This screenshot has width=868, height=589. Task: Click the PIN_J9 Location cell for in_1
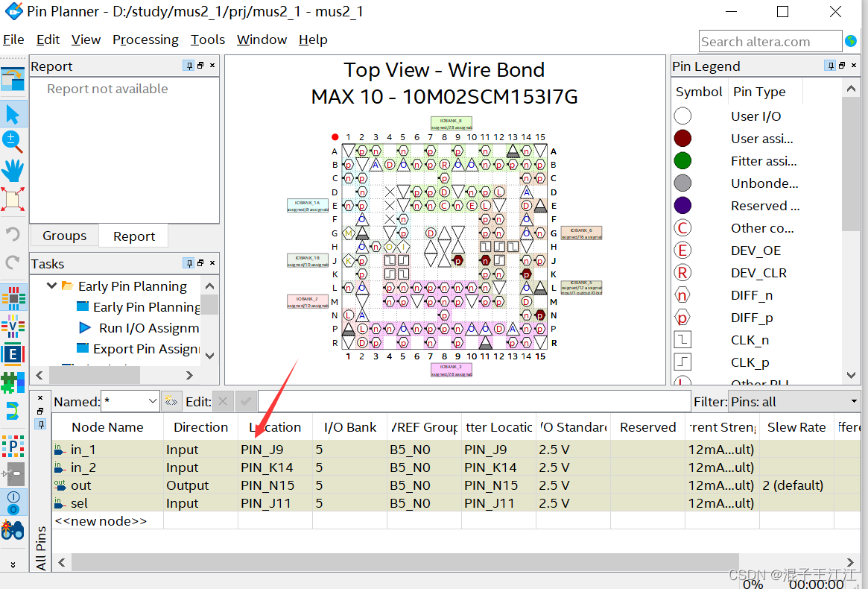click(x=275, y=450)
